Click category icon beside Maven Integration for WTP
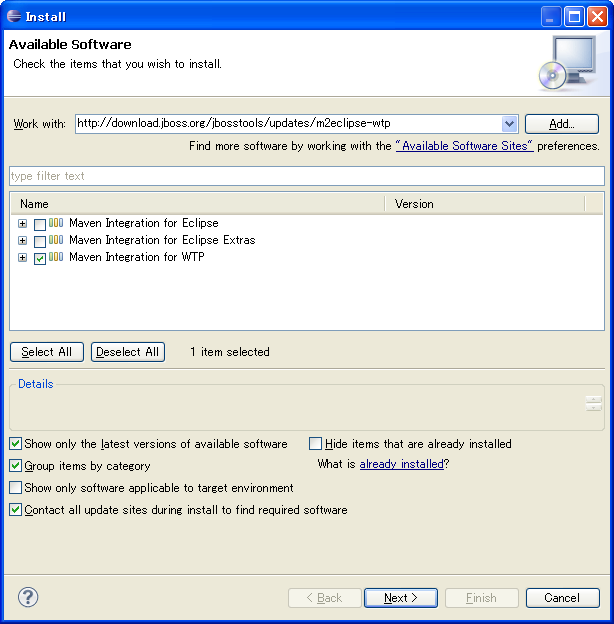614x624 pixels. click(x=56, y=257)
